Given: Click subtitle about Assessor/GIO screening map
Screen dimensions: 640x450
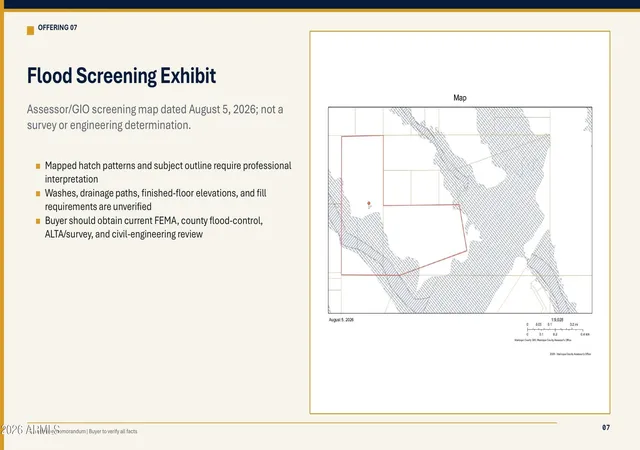Looking at the screenshot, I should point(155,117).
